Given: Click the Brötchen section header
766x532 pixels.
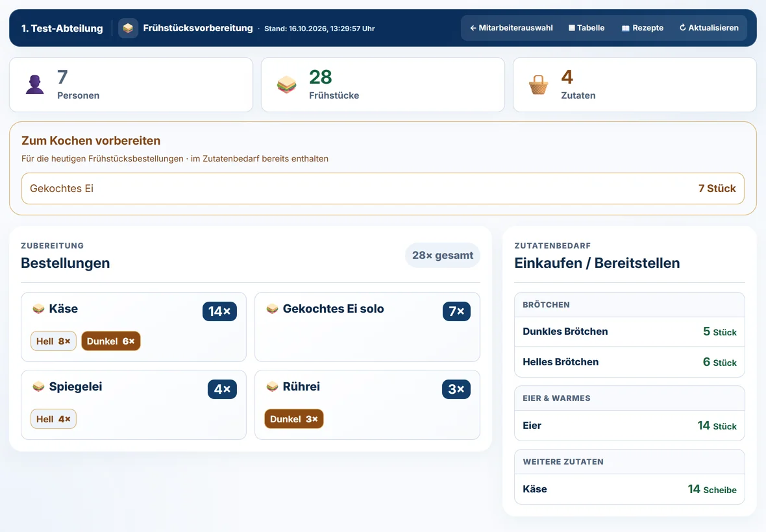Looking at the screenshot, I should (x=630, y=305).
